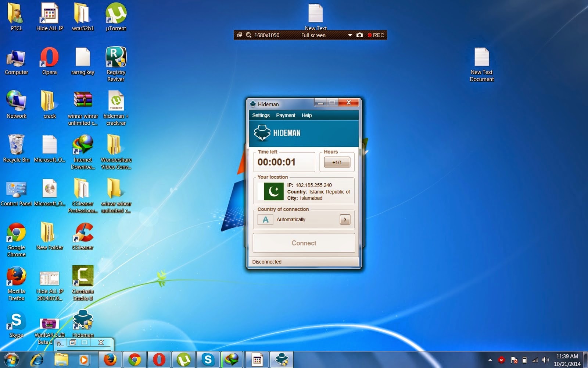This screenshot has width=588, height=368.
Task: Open the New Text Document at right side
Action: (481, 64)
